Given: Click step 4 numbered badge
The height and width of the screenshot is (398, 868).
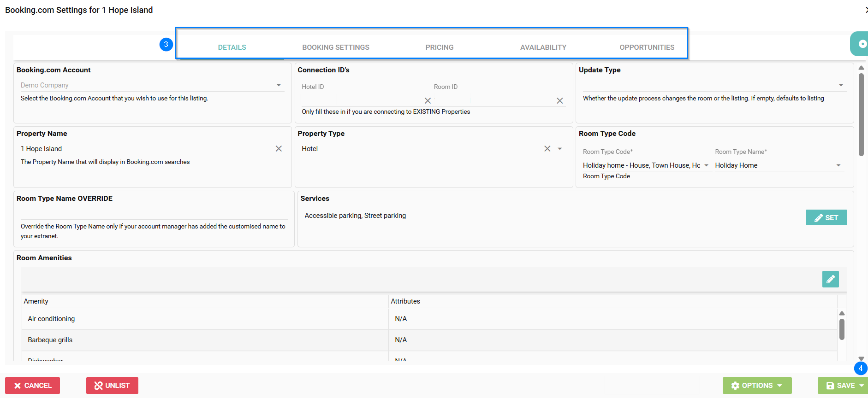Looking at the screenshot, I should point(860,368).
